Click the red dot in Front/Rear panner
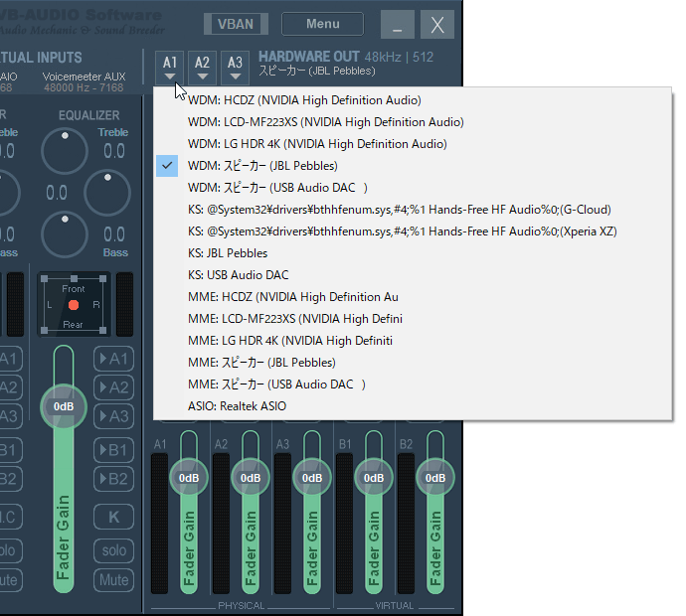The image size is (686, 616). coord(74,305)
